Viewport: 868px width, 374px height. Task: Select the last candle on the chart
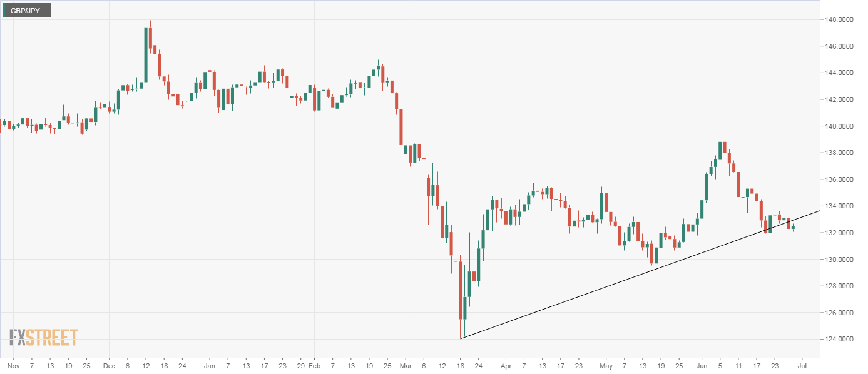pos(793,228)
